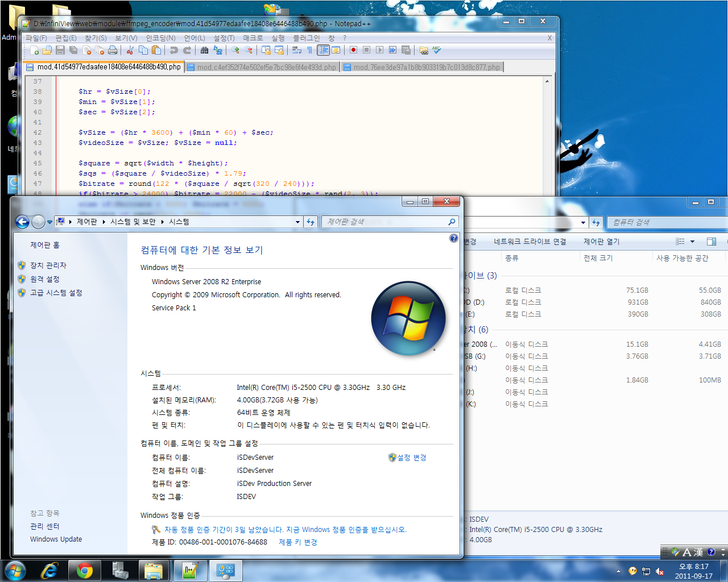Open the 플러그인 menu in Notepad++

[307, 38]
